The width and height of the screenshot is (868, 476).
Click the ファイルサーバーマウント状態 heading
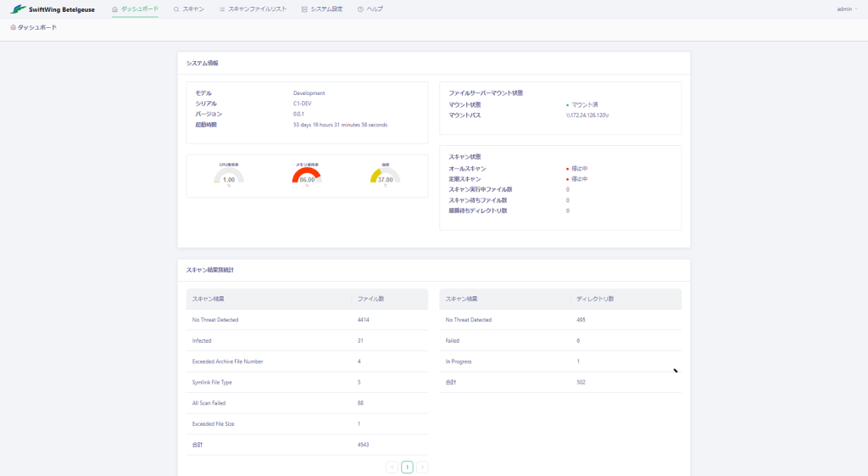[x=486, y=93]
